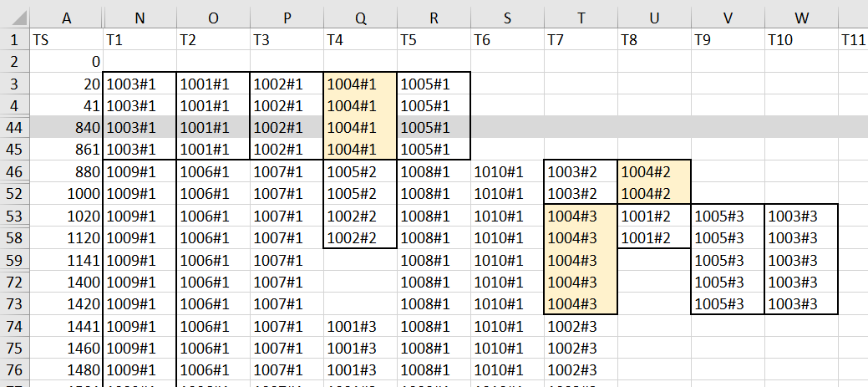Select the 1005#2 cell in row 52

tap(360, 193)
